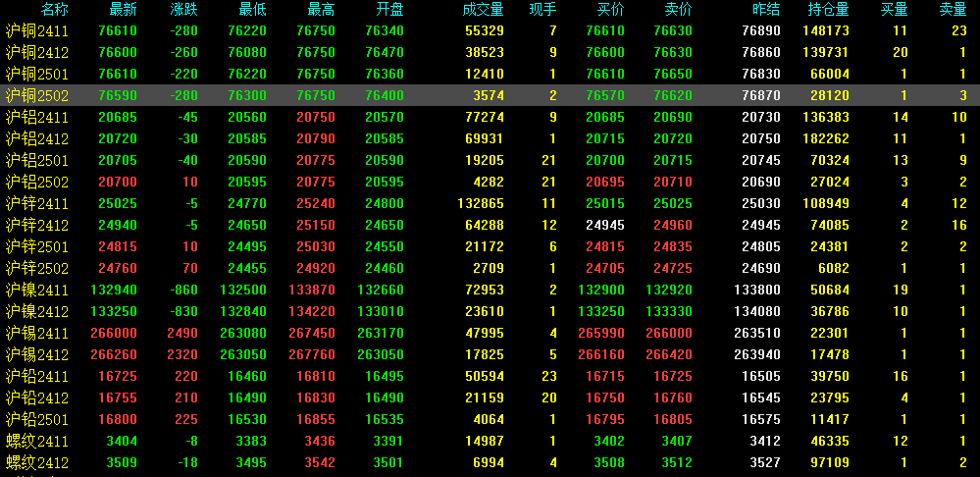Click 沪锌2411 volume value 132865
The width and height of the screenshot is (980, 477).
[482, 204]
